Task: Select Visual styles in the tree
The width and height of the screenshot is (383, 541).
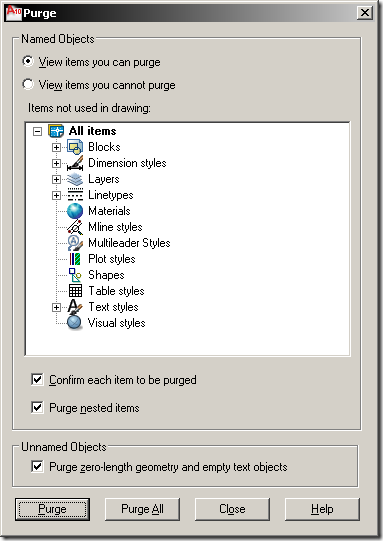Action: pos(117,323)
